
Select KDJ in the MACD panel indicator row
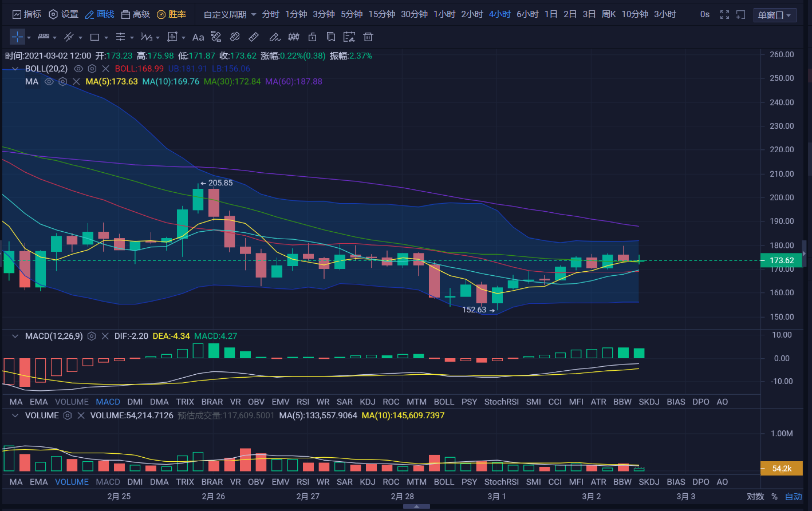368,402
